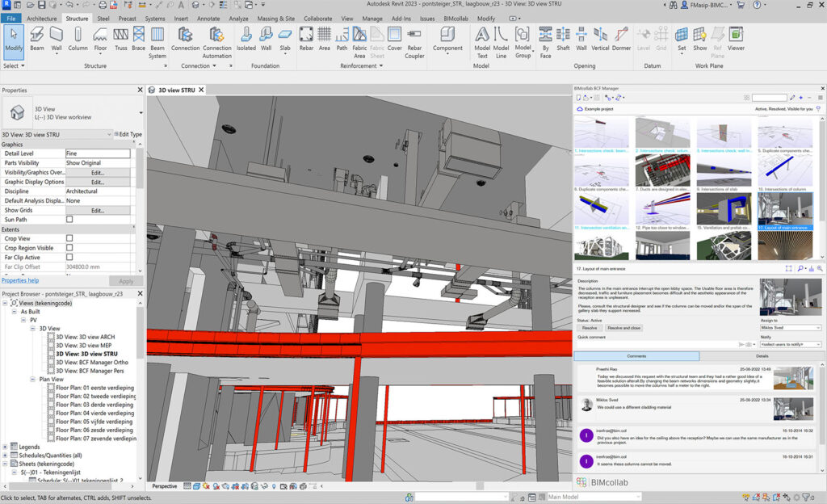Expand the Legends node in Project Browser

tap(6, 447)
